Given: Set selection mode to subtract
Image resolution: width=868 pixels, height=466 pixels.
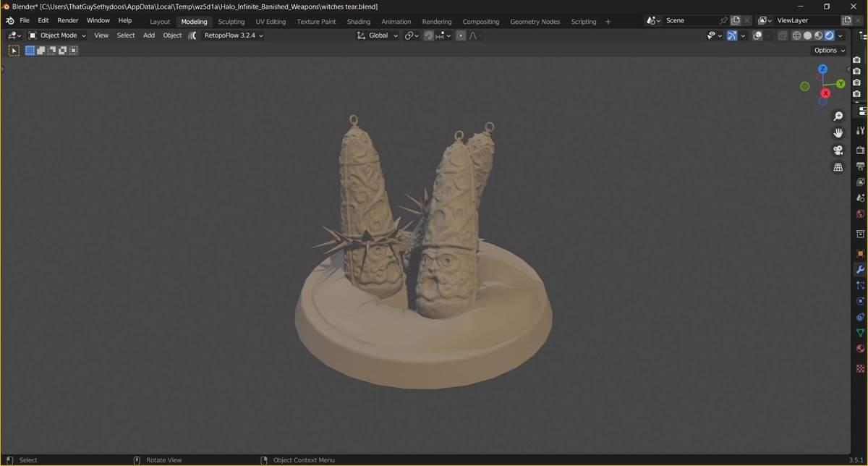Looking at the screenshot, I should tap(51, 51).
